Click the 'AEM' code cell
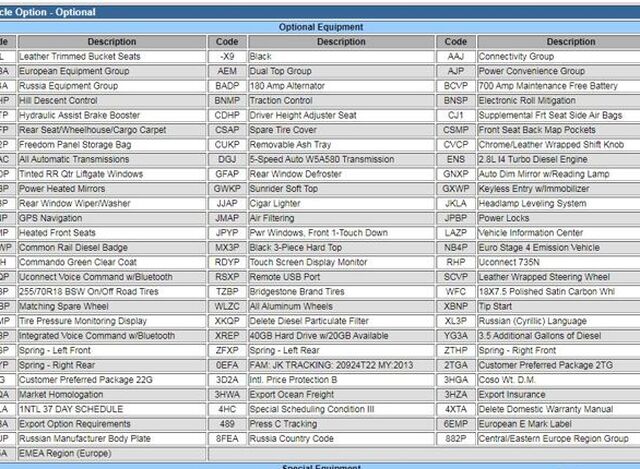 click(x=227, y=71)
